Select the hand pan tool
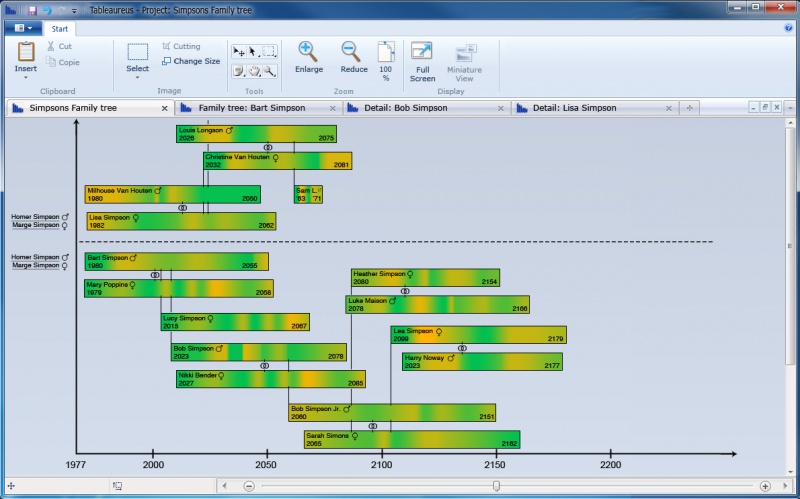 (x=254, y=71)
